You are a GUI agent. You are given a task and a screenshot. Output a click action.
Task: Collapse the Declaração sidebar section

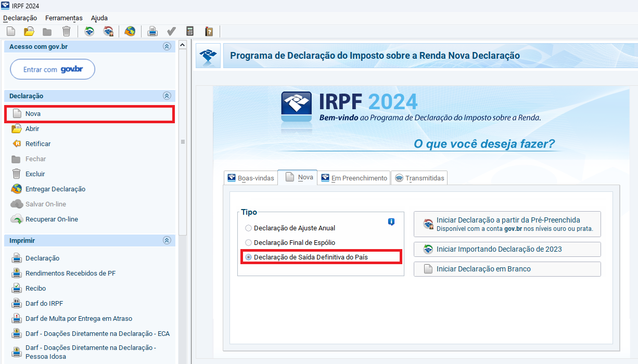tap(167, 96)
